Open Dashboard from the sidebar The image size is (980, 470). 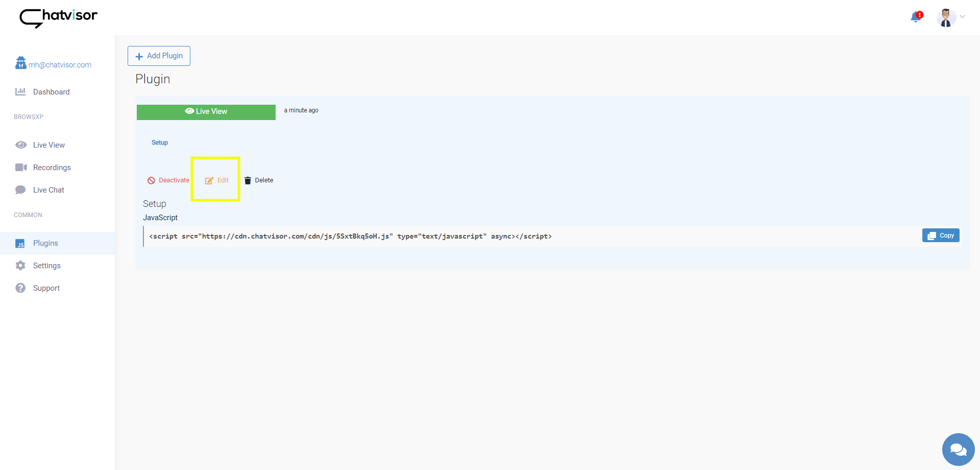pos(52,92)
